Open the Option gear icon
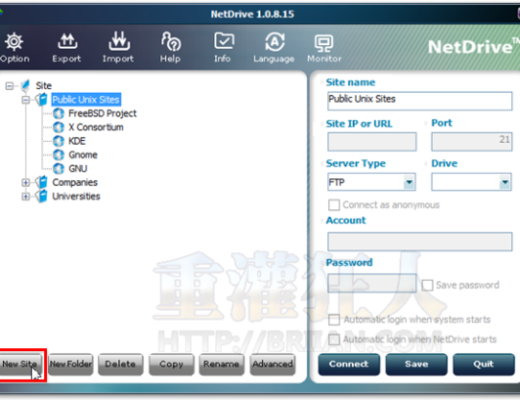520x400 pixels. [x=14, y=42]
